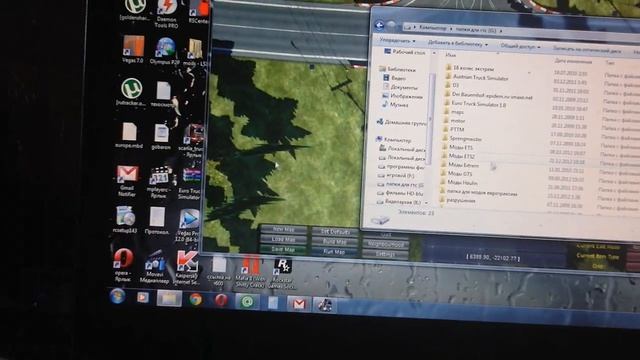Open the europe.mbd file on desktop
The height and width of the screenshot is (360, 640).
point(129,136)
